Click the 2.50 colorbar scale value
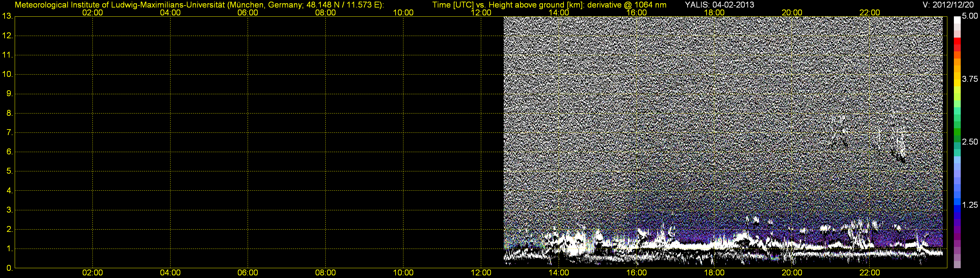 point(970,142)
